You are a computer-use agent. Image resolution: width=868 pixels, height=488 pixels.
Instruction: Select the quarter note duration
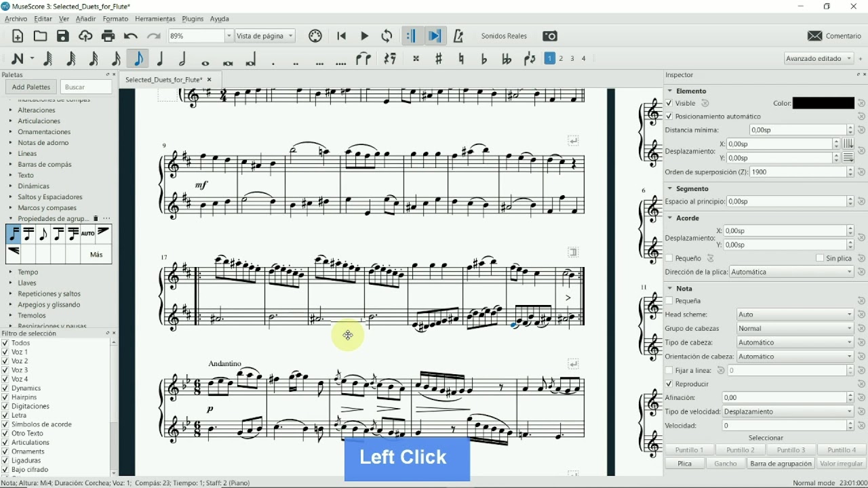click(x=160, y=59)
